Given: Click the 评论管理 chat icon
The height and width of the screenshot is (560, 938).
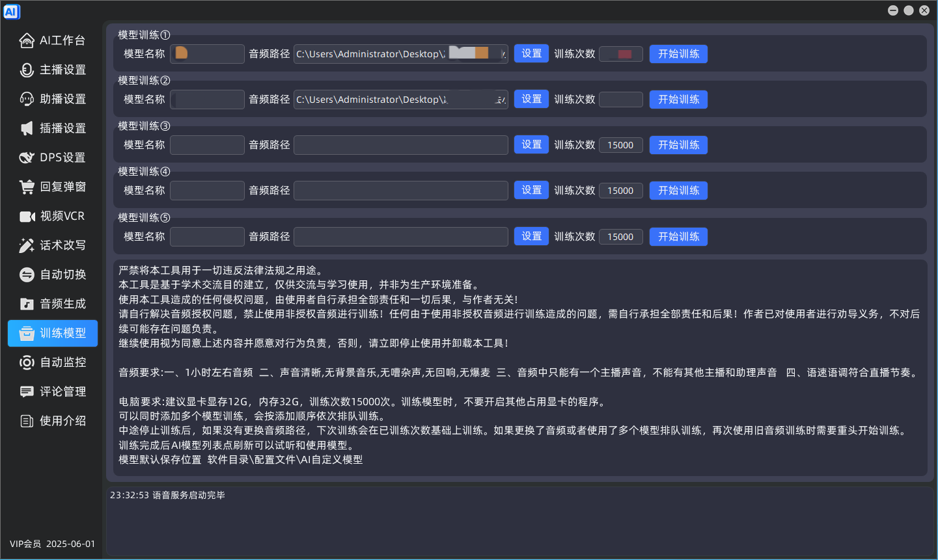Looking at the screenshot, I should [27, 392].
